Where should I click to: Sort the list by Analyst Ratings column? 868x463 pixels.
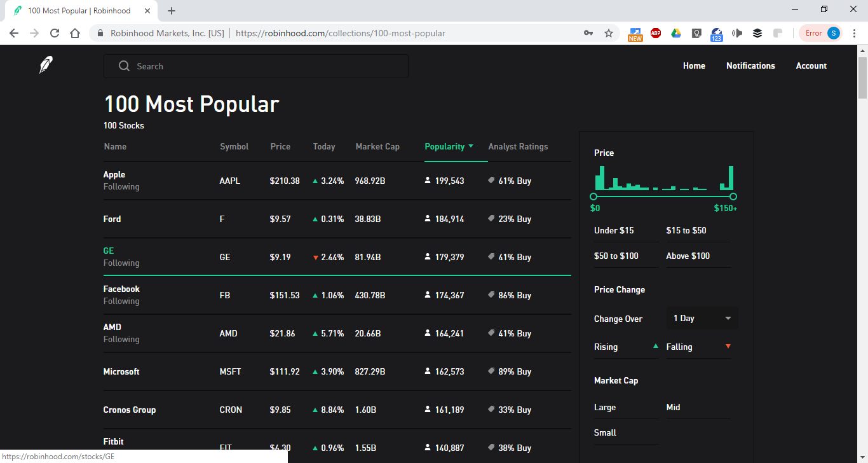[x=518, y=146]
